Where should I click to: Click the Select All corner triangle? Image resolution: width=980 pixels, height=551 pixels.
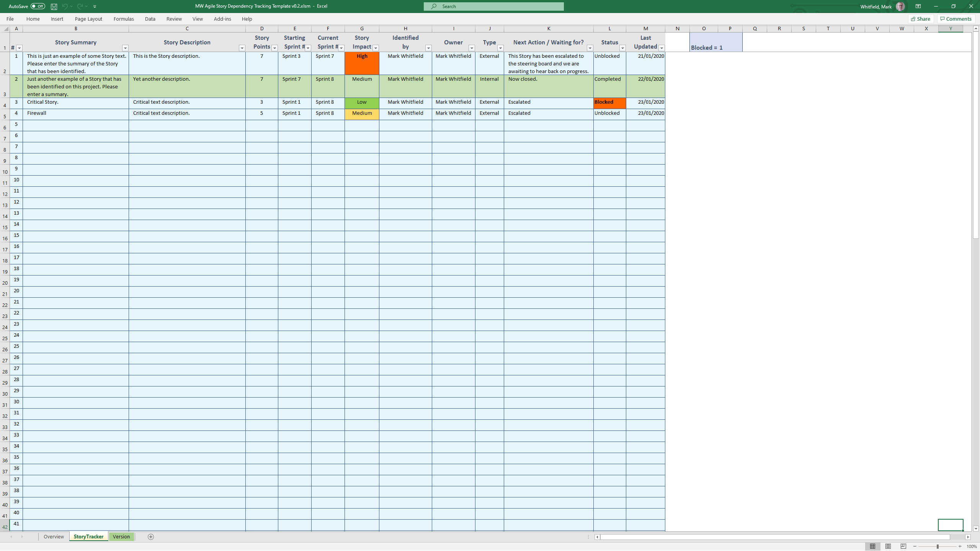[6, 29]
